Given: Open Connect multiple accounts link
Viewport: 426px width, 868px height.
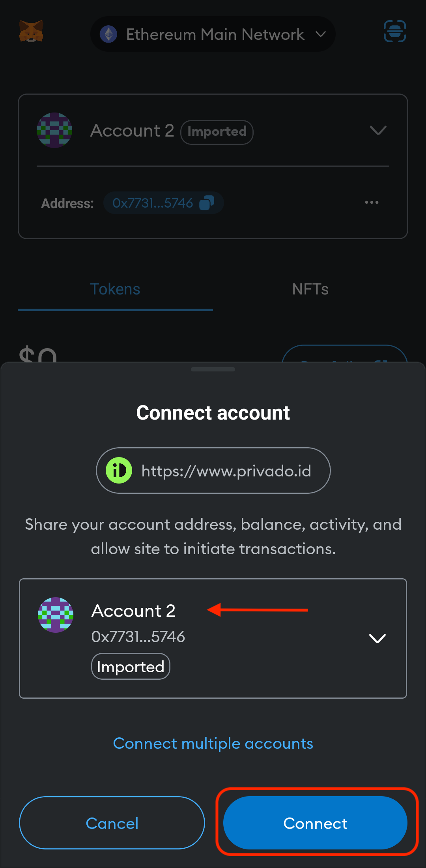Looking at the screenshot, I should (213, 744).
